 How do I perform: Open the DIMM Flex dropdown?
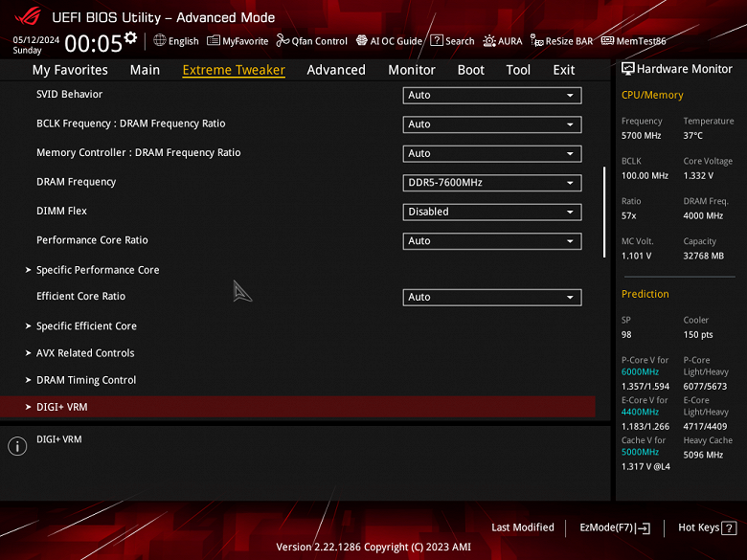point(491,212)
